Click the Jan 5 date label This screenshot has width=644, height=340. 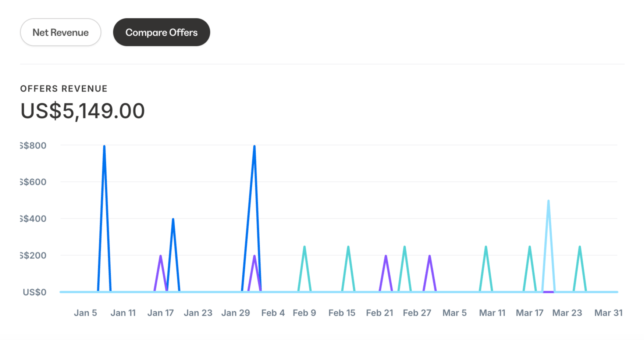pyautogui.click(x=85, y=313)
